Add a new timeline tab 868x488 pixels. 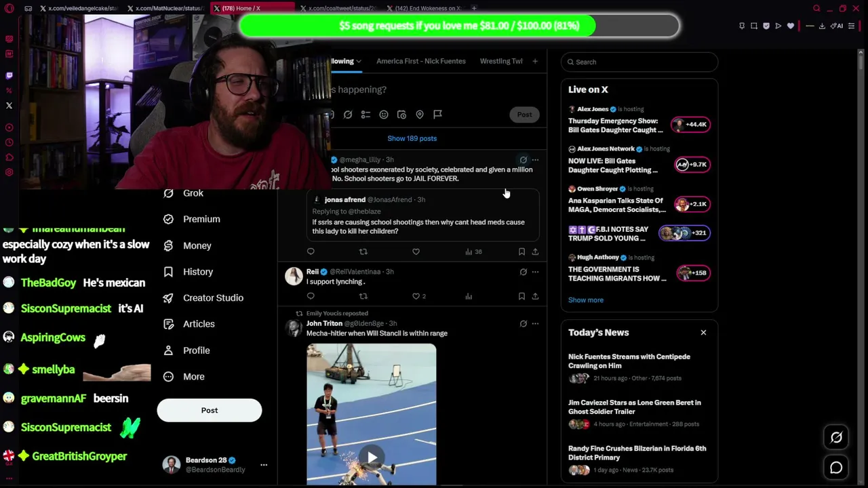coord(535,61)
